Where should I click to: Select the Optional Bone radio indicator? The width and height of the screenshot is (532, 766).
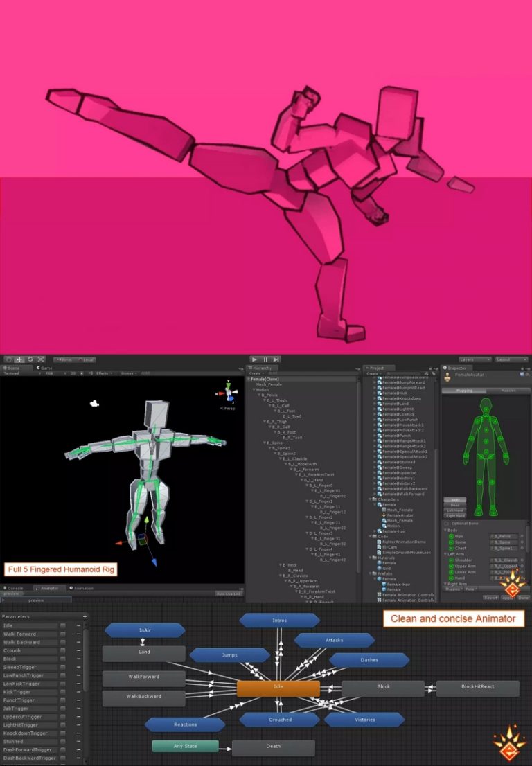[x=447, y=523]
